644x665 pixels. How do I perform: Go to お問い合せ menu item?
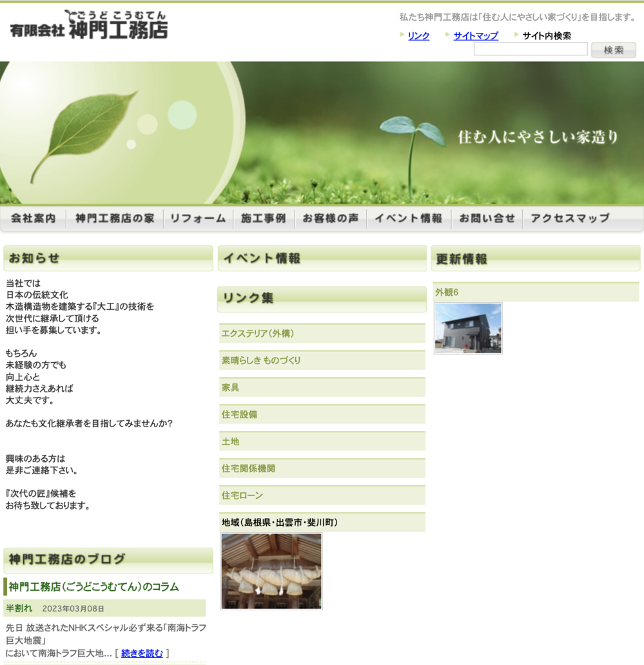[487, 218]
